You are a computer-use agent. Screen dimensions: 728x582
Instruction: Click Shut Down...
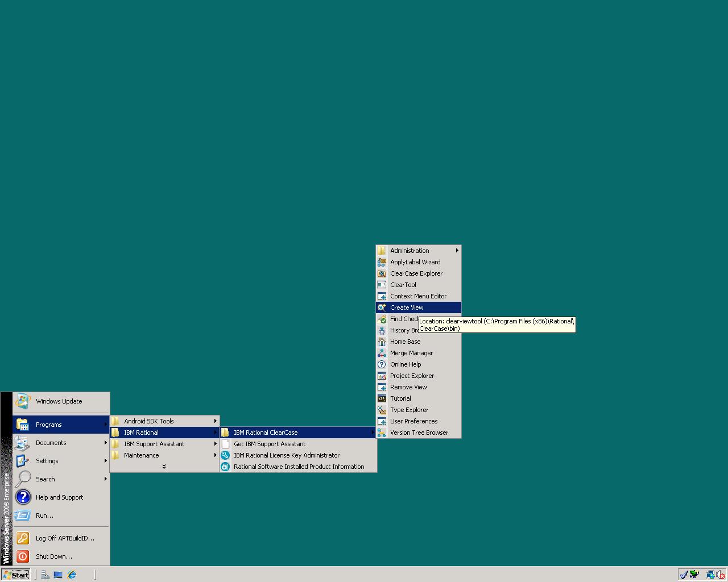[61, 556]
